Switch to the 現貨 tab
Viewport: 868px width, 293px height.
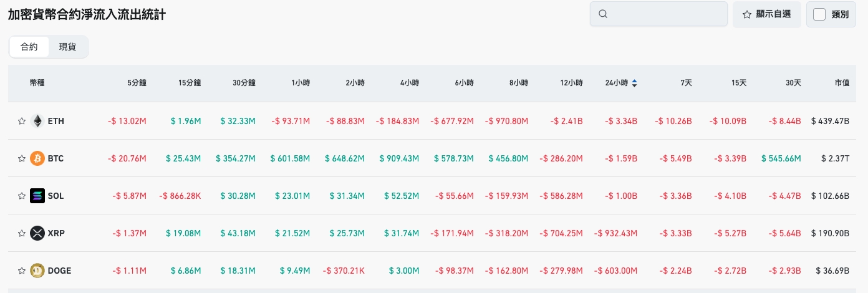(x=67, y=47)
